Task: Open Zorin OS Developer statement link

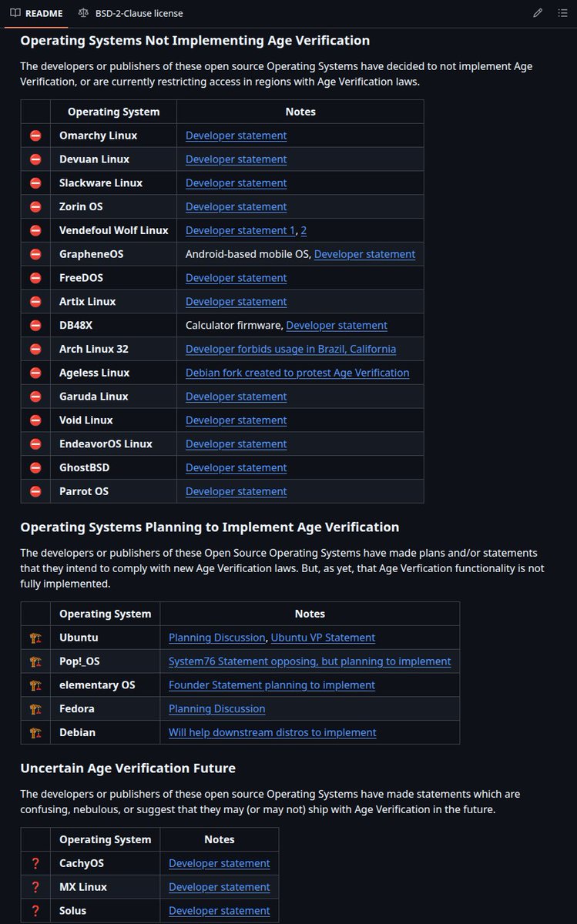Action: tap(236, 207)
